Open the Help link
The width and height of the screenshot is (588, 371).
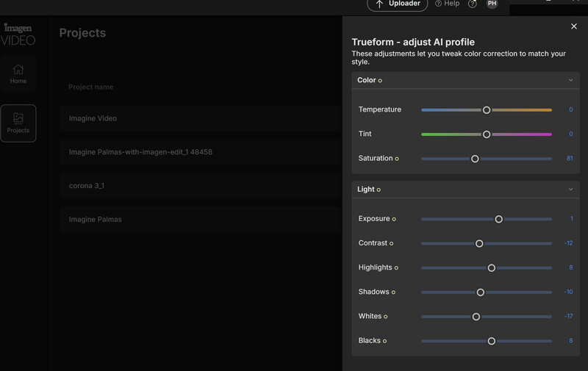(448, 4)
